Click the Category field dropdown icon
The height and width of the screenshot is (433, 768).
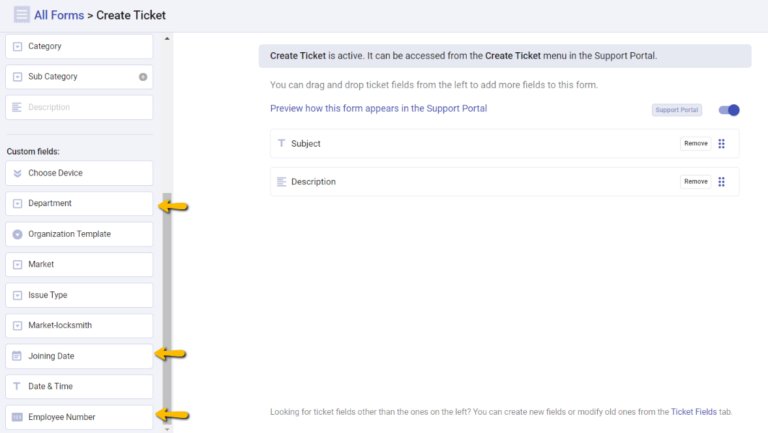point(18,47)
